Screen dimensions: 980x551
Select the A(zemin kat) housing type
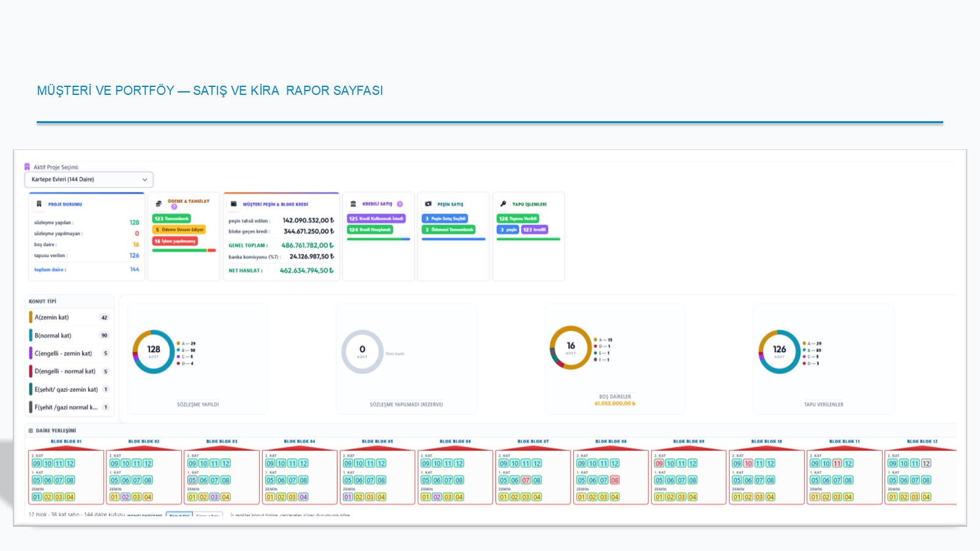[x=70, y=317]
